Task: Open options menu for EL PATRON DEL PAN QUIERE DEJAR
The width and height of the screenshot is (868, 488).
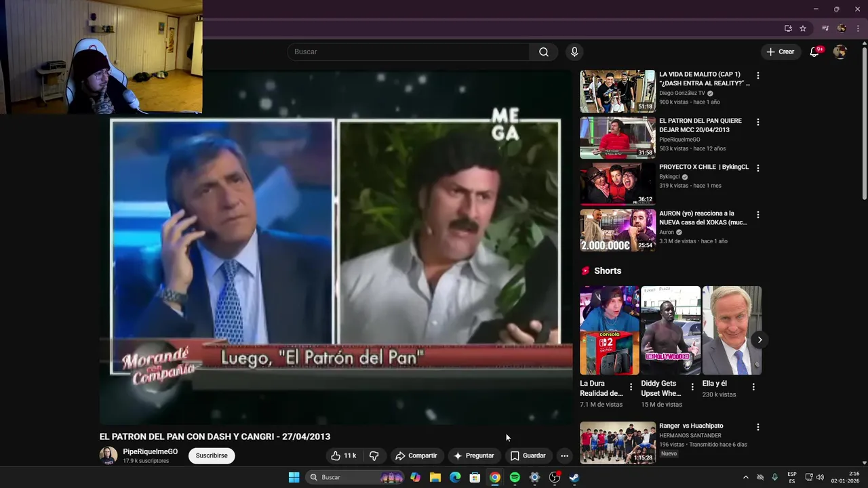Action: (758, 123)
